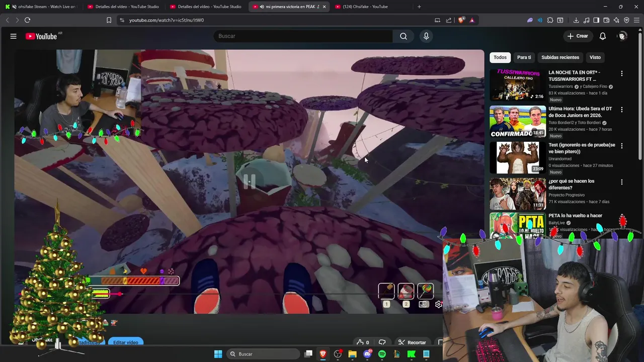Open Leo AI sparkle icon
644x362 pixels.
coord(616,20)
